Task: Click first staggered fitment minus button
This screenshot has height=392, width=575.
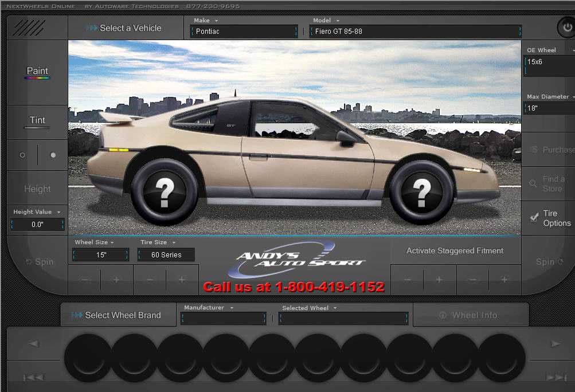Action: click(408, 280)
